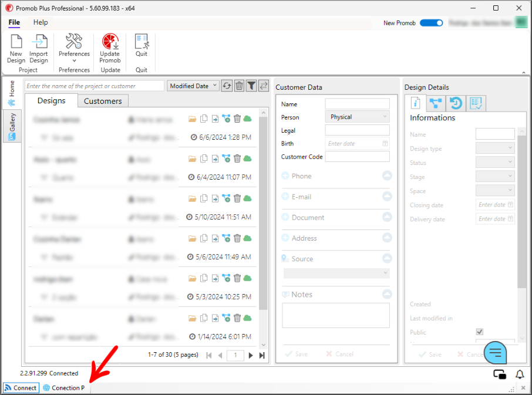Toggle the New Promob switch

(431, 23)
